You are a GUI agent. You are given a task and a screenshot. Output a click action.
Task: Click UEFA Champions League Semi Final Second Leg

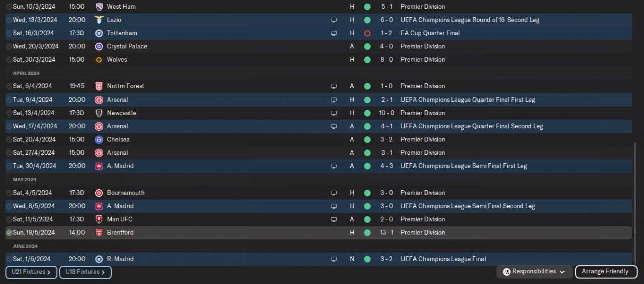(x=468, y=206)
